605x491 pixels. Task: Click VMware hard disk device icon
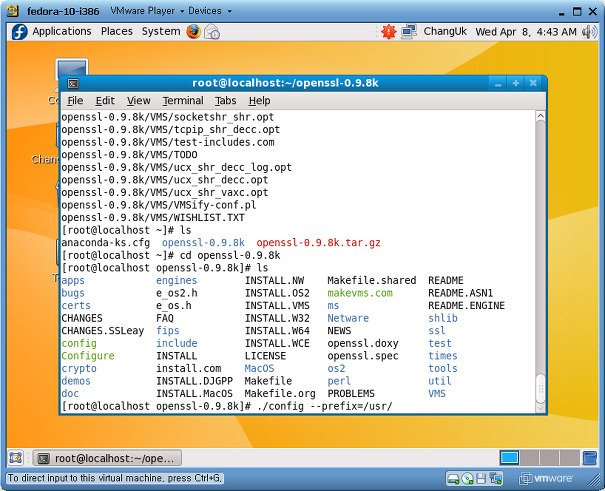(453, 479)
